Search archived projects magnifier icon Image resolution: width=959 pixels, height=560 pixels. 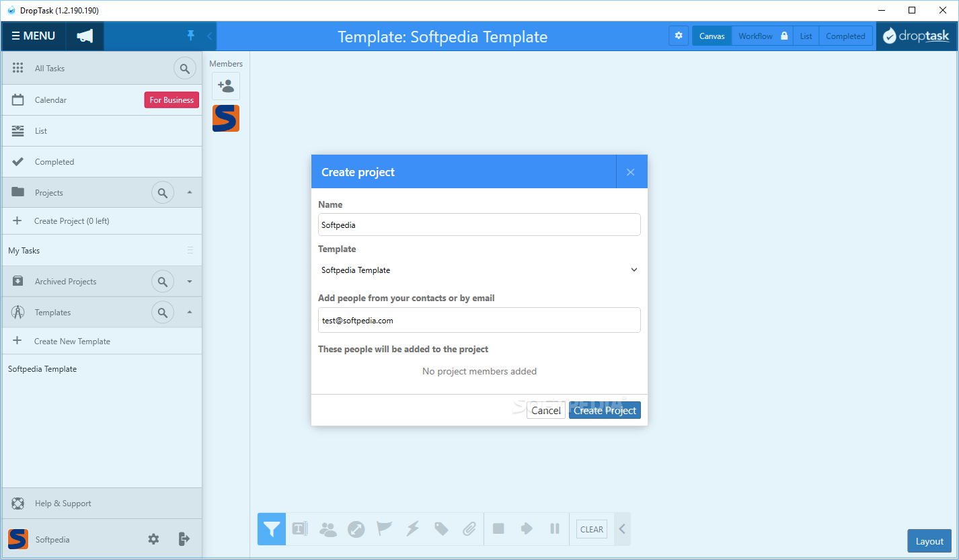[x=162, y=282]
